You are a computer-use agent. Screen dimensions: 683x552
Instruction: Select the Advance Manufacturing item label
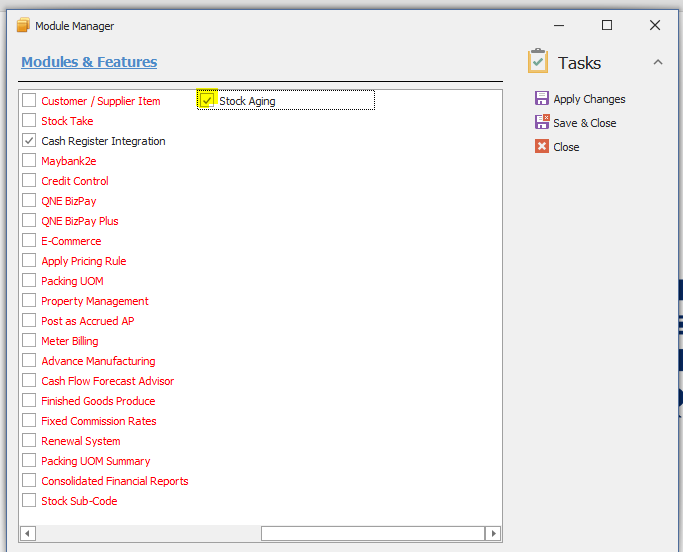(98, 361)
